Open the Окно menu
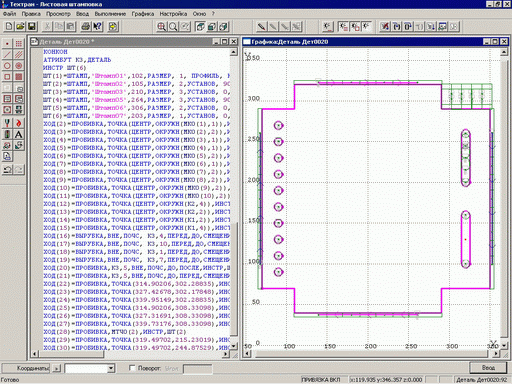Screen dimensions: 512x384 coord(199,14)
